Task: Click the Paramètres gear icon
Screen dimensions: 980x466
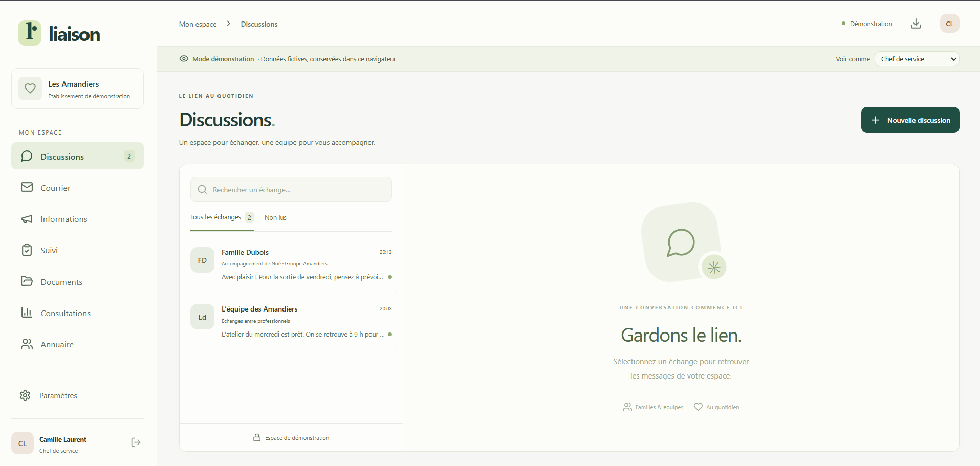Action: [x=25, y=395]
